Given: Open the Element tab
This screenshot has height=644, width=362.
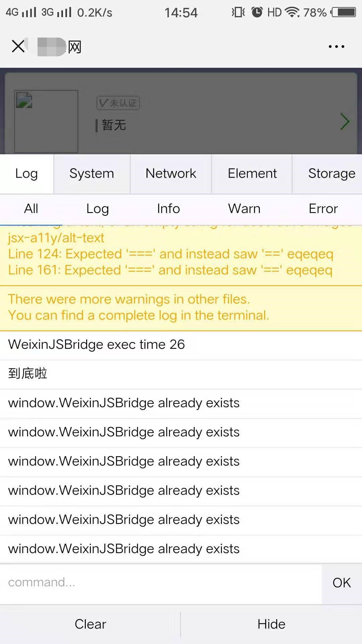Looking at the screenshot, I should click(252, 174).
